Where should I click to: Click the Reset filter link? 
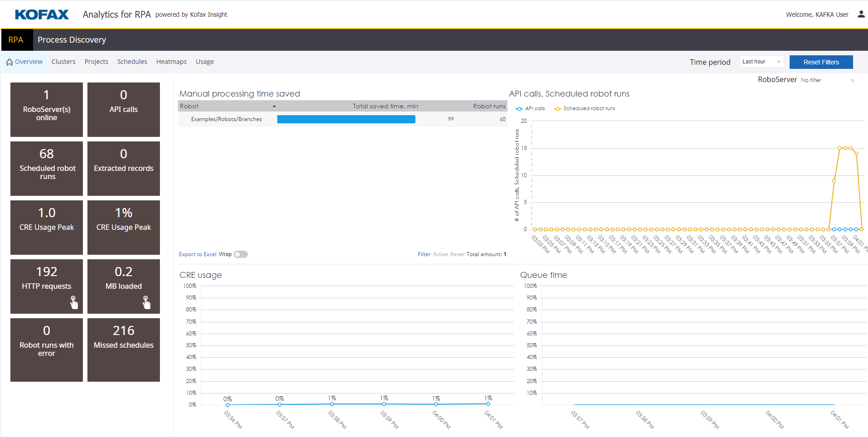[x=457, y=254]
